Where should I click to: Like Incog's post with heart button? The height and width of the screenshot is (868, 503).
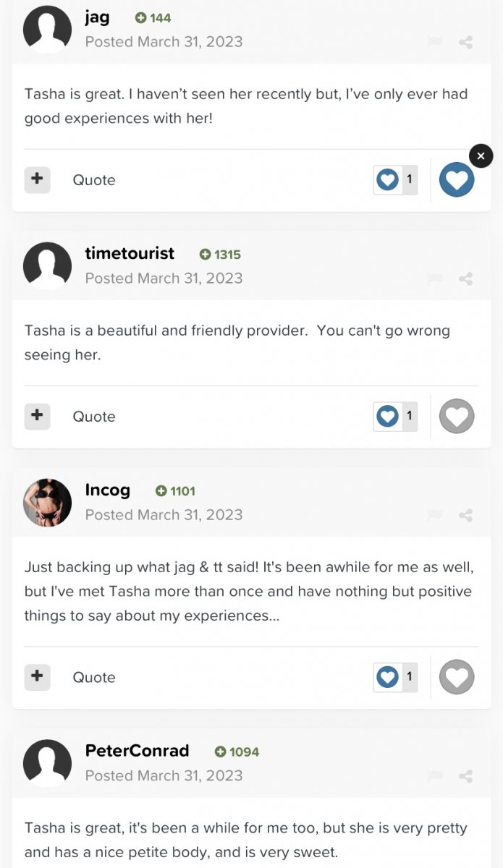[x=457, y=677]
